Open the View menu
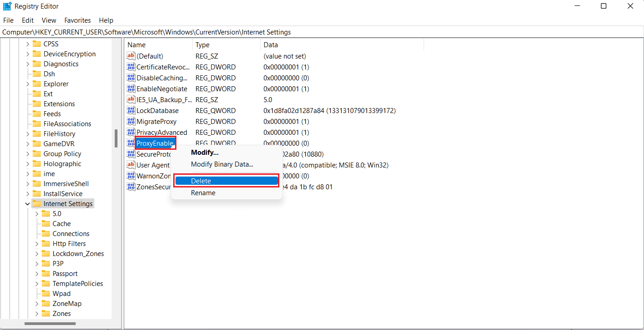 49,20
